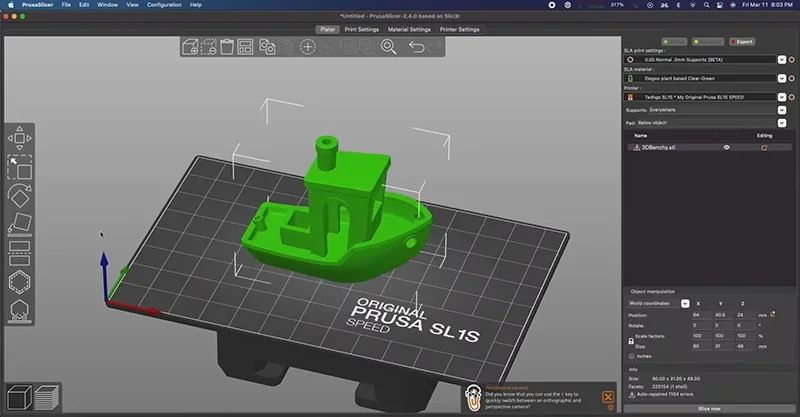Click the Search magnifier icon
The width and height of the screenshot is (800, 417).
(x=389, y=47)
